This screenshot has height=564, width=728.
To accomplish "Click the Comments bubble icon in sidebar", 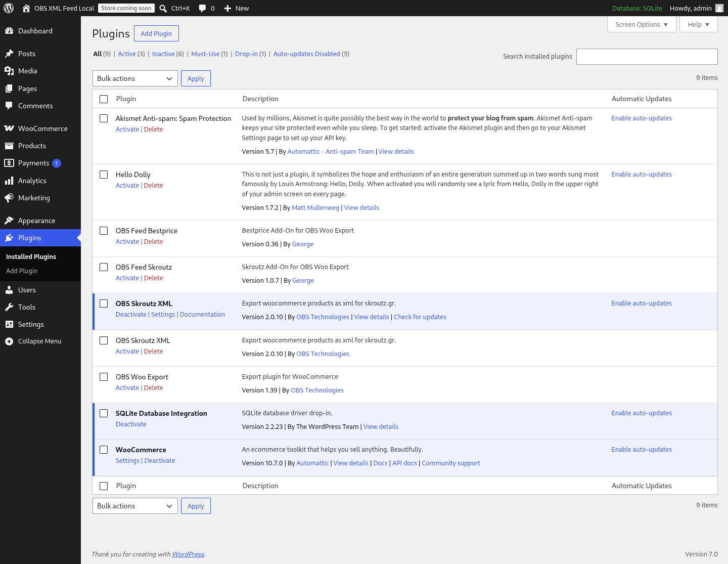I will click(9, 106).
